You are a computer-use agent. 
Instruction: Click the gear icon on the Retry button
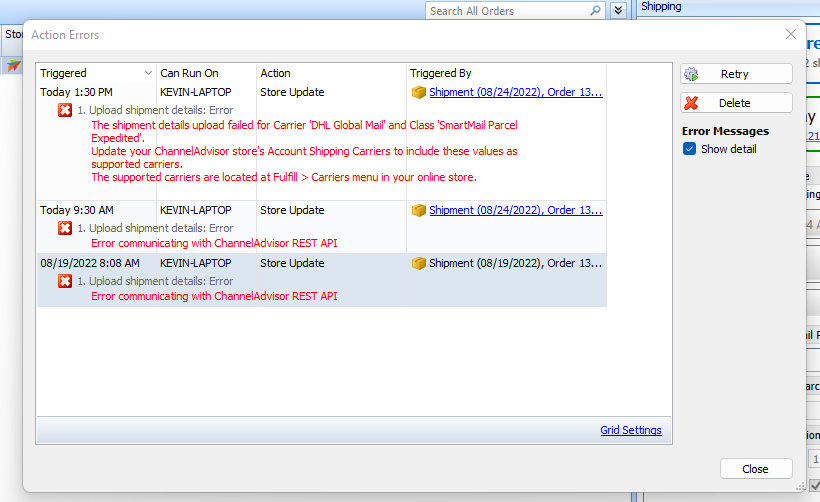[x=691, y=74]
